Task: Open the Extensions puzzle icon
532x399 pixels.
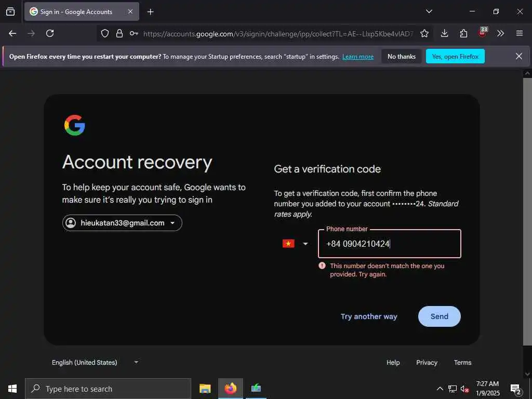Action: click(x=463, y=33)
